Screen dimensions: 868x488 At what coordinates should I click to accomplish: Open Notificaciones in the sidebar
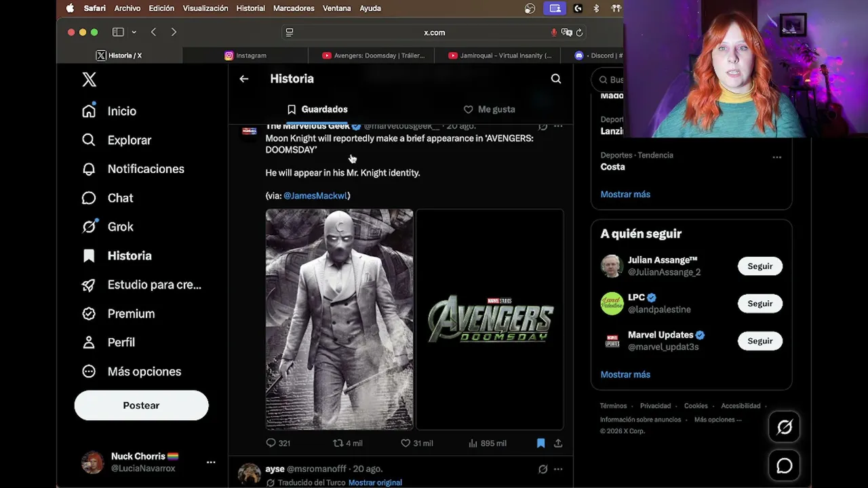point(133,169)
